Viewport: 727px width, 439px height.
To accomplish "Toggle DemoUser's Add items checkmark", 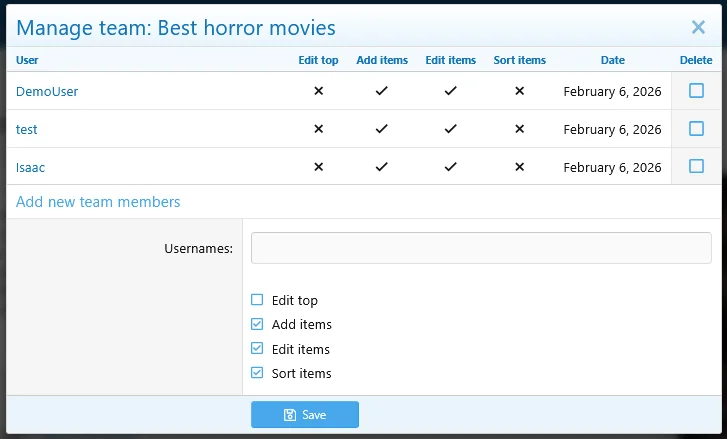I will (x=381, y=91).
